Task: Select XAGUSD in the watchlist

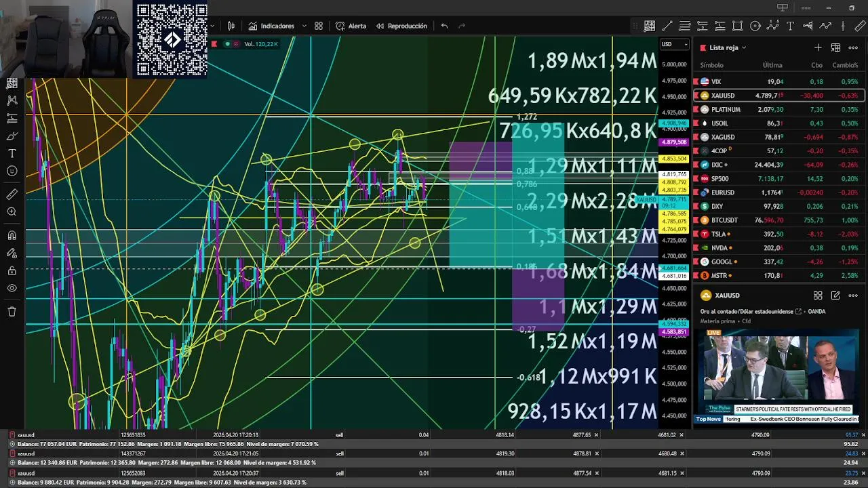Action: pos(778,137)
